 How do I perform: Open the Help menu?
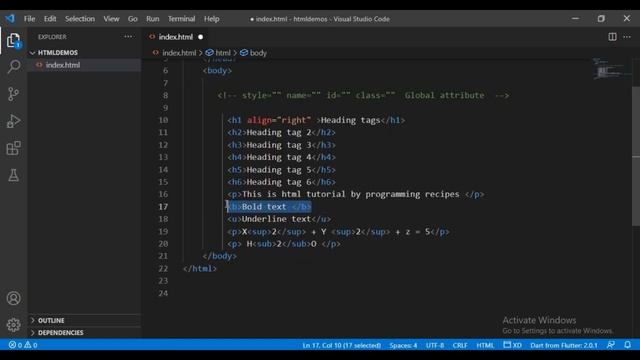[x=211, y=19]
